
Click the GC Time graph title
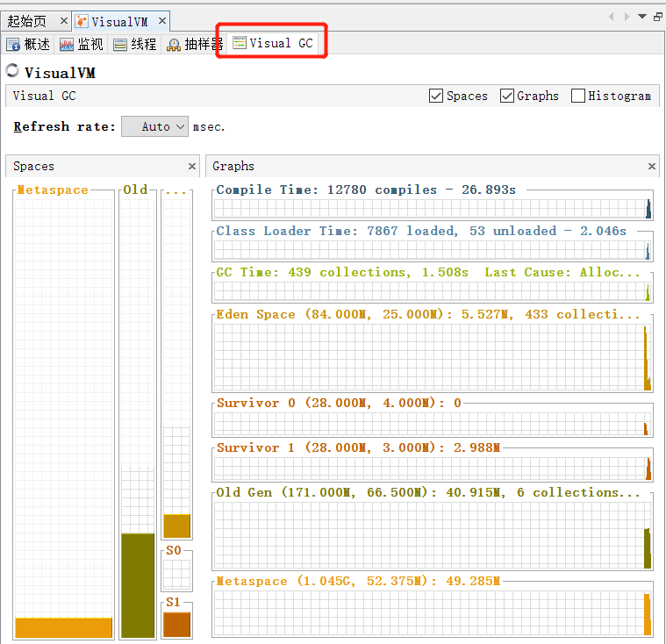point(427,272)
